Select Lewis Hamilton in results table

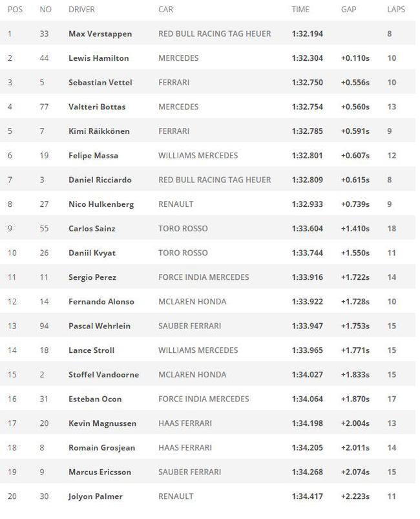tap(99, 58)
